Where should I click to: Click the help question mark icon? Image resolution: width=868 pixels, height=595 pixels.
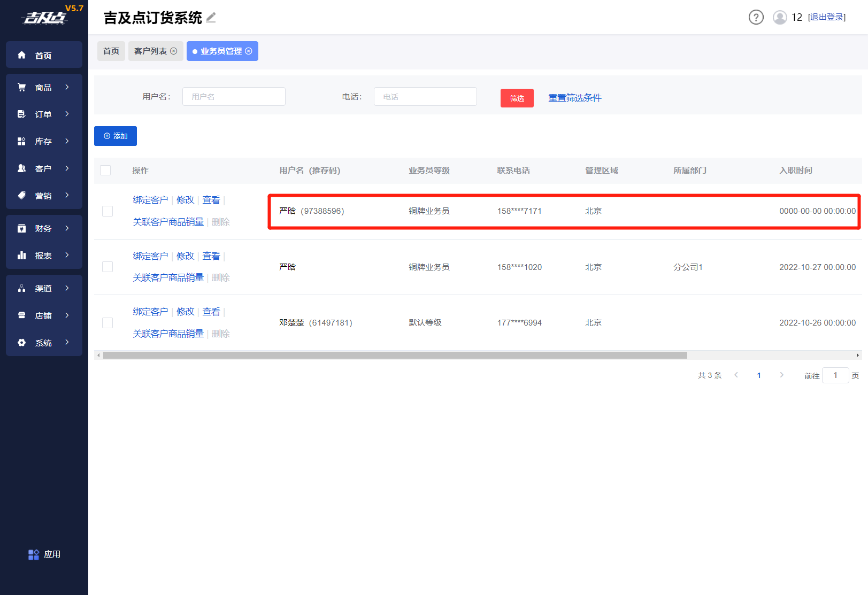(x=756, y=18)
